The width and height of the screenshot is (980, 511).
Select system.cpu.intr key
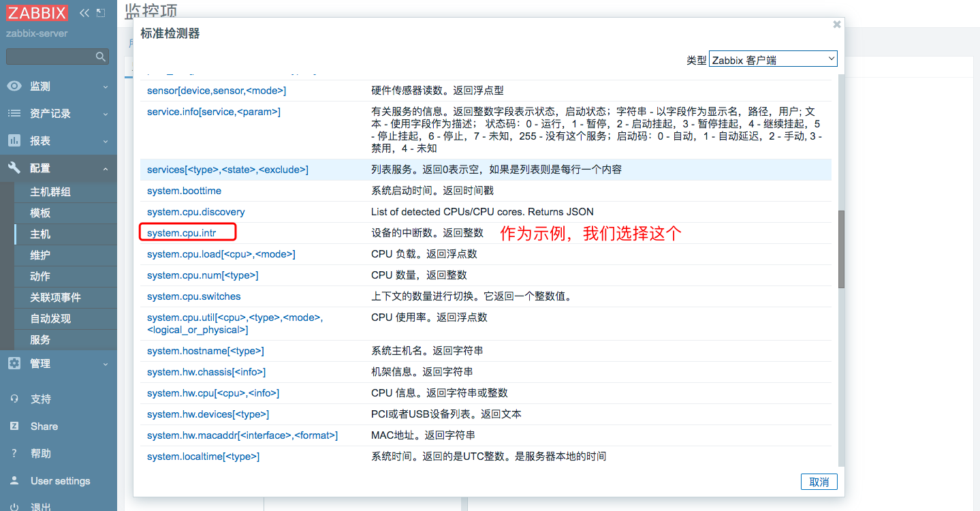[x=181, y=233]
